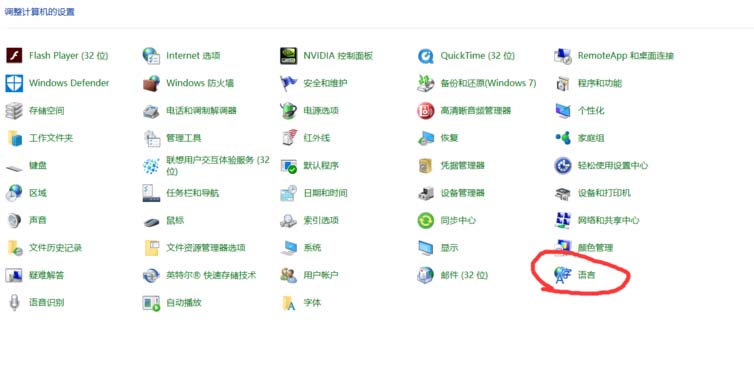This screenshot has height=383, width=754.
Task: Click the 任务栏和导航 link
Action: pos(192,193)
